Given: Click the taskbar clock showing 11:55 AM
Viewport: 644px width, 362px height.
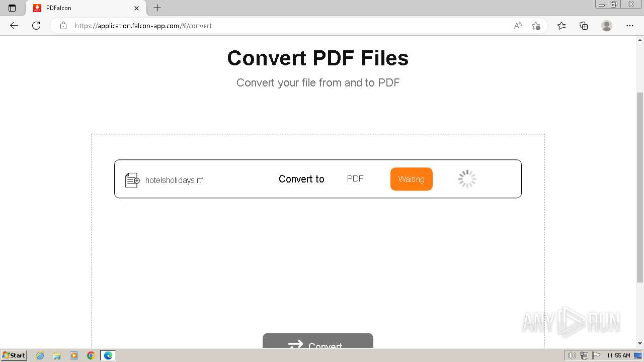Looking at the screenshot, I should [618, 355].
